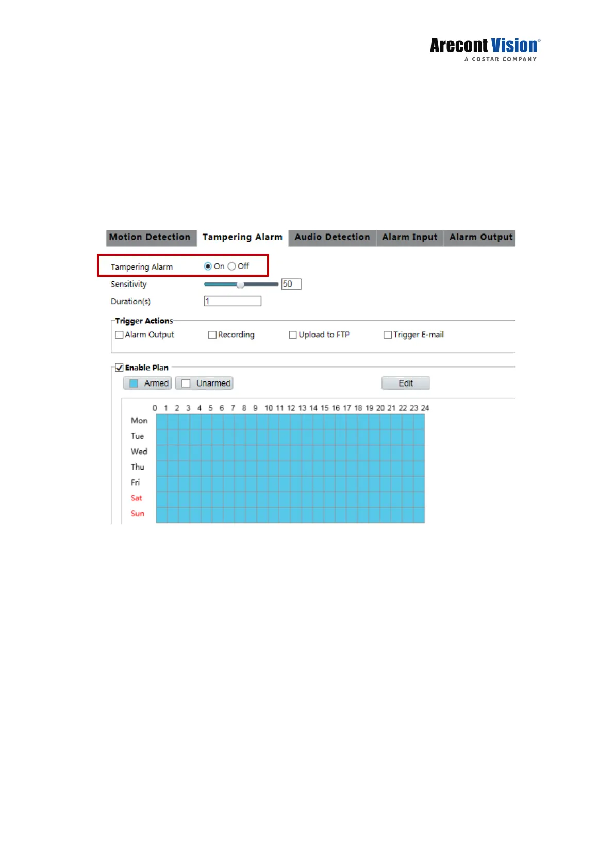This screenshot has height=868, width=614.
Task: Enable Upload to FTP checkbox
Action: [x=293, y=335]
